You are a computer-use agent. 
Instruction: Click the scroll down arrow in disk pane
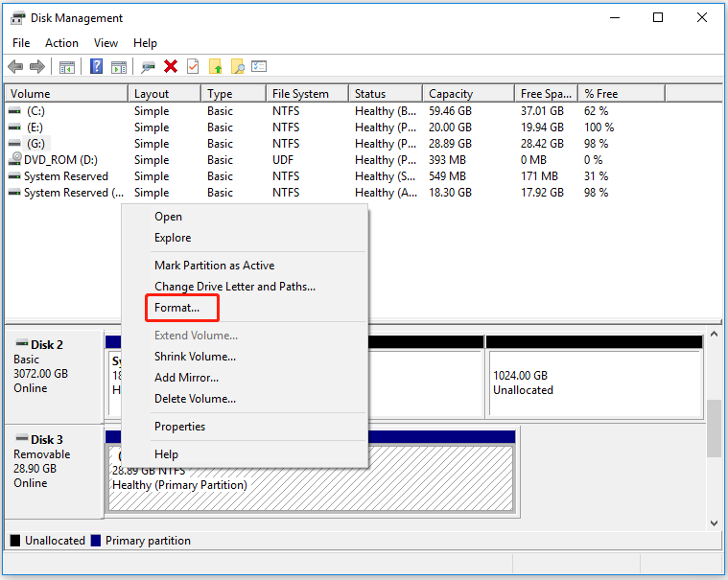(x=714, y=522)
